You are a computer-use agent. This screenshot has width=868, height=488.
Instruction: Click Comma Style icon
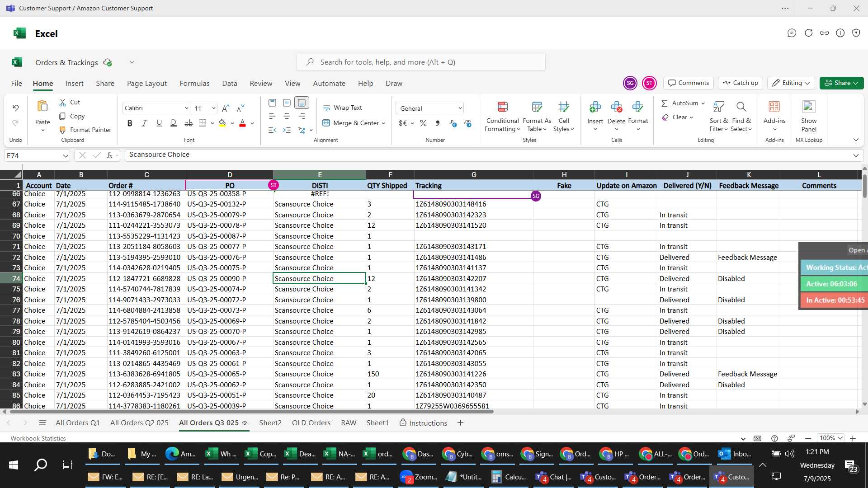(438, 123)
